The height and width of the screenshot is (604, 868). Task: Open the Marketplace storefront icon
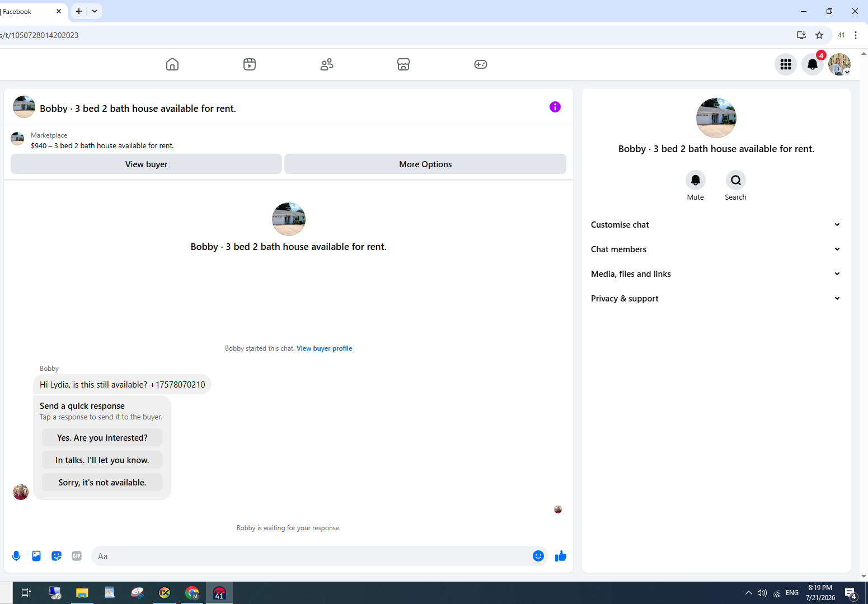[403, 64]
